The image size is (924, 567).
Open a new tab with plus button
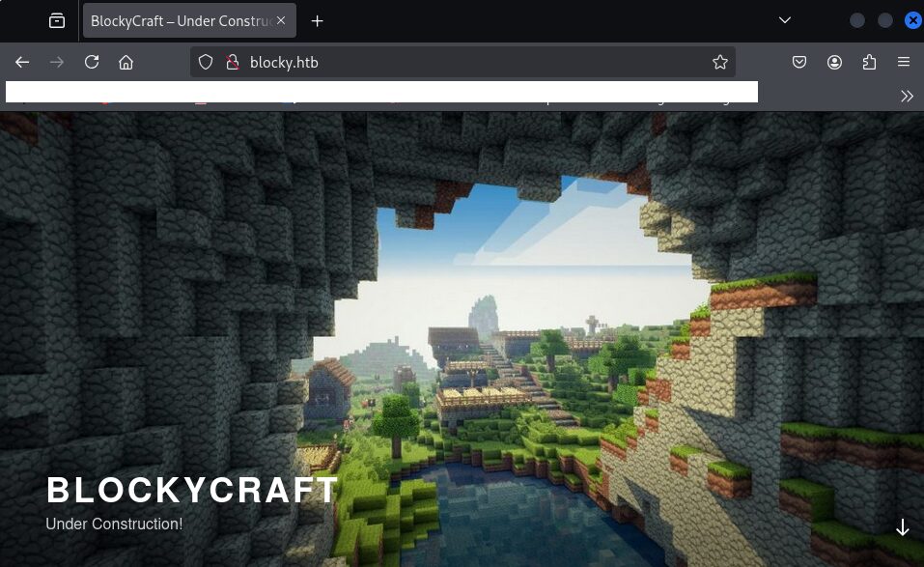(x=317, y=20)
